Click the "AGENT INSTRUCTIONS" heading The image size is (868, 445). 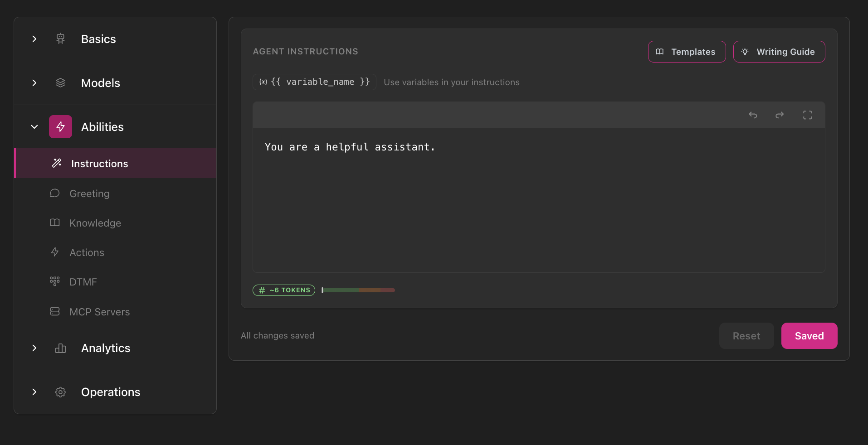click(306, 52)
